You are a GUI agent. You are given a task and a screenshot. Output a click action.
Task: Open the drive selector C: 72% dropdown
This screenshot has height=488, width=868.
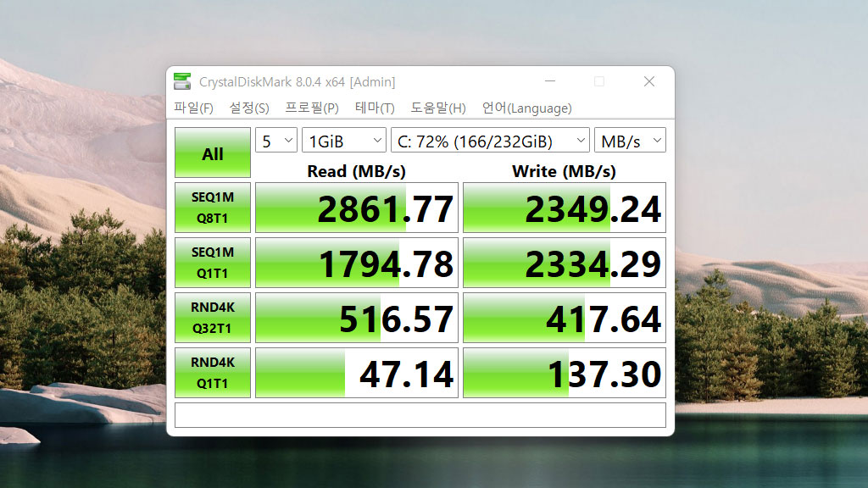point(490,141)
